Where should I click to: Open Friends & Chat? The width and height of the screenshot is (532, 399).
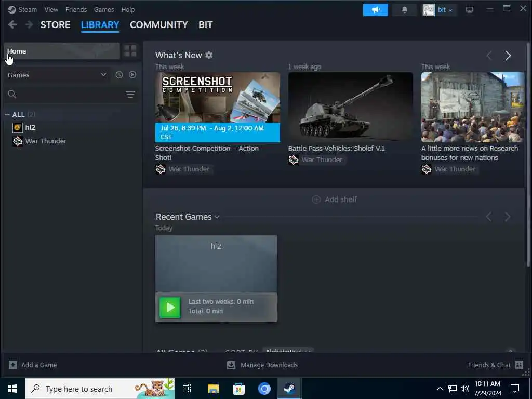click(x=495, y=365)
